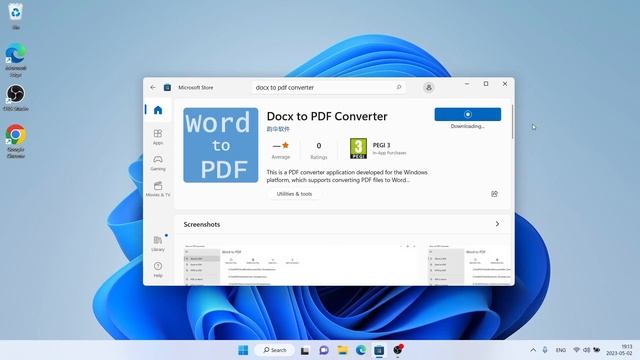Click the ENG language indicator
The height and width of the screenshot is (360, 640).
tap(561, 350)
